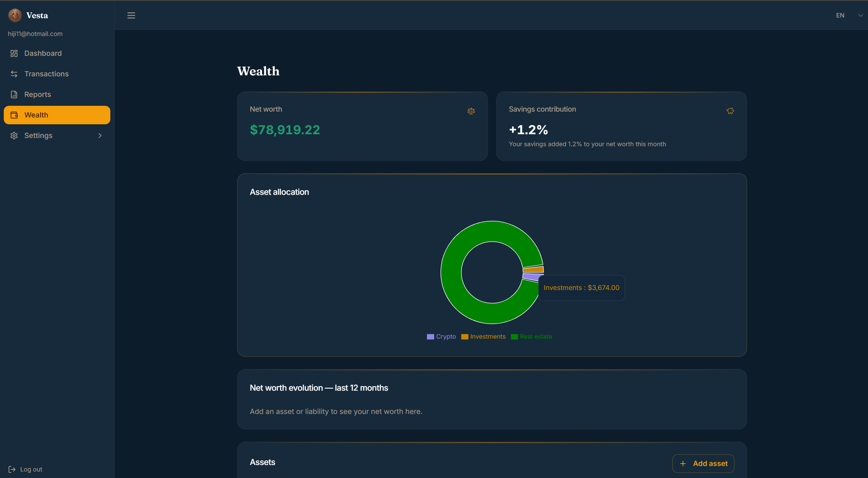Click the Savings contribution card label
868x478 pixels.
pyautogui.click(x=542, y=109)
